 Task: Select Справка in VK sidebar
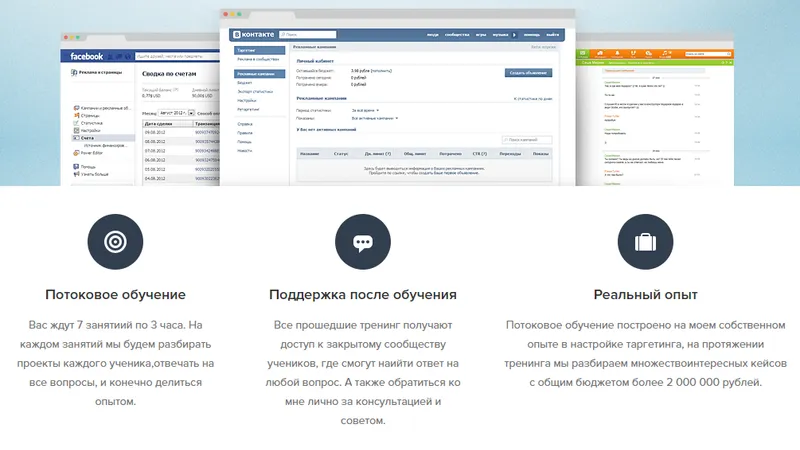pyautogui.click(x=245, y=124)
